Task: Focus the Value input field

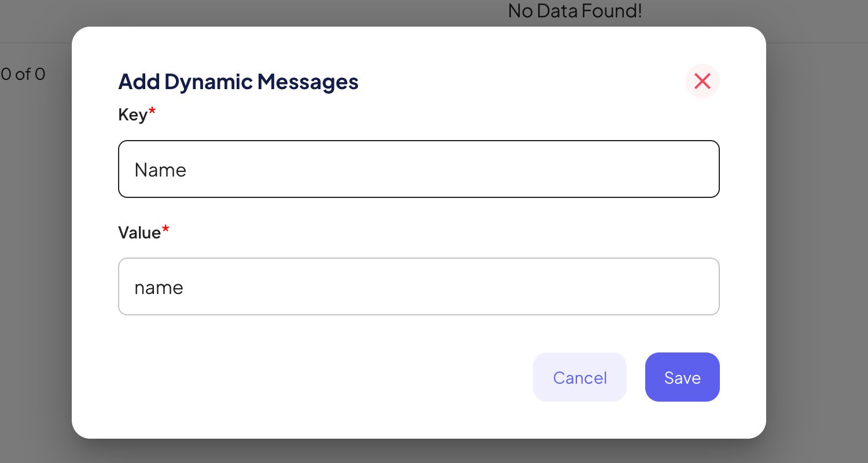Action: [418, 286]
